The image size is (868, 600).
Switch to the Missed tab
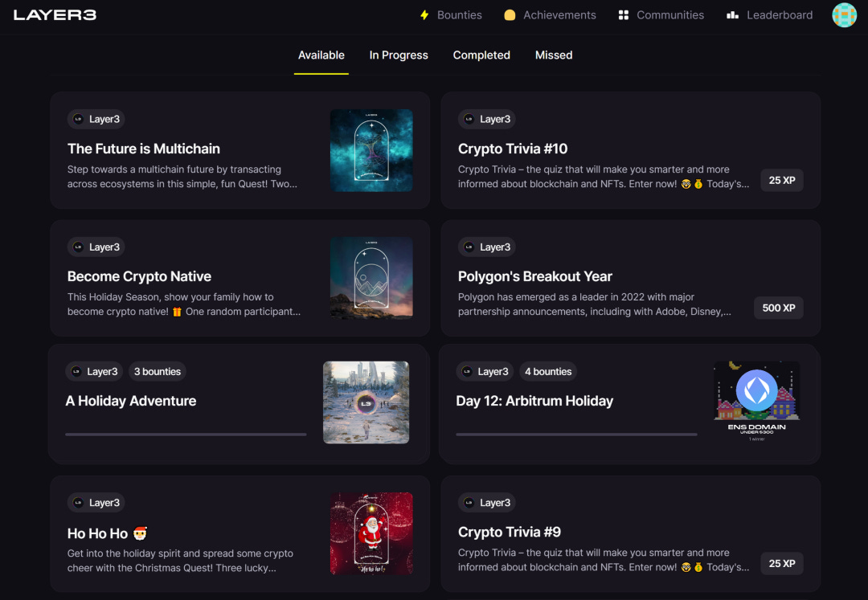(554, 55)
